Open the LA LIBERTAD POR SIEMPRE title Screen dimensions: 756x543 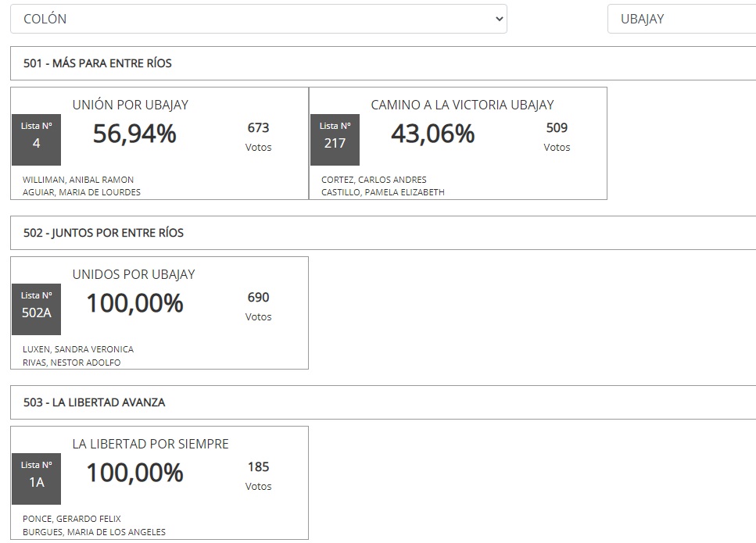coord(150,444)
